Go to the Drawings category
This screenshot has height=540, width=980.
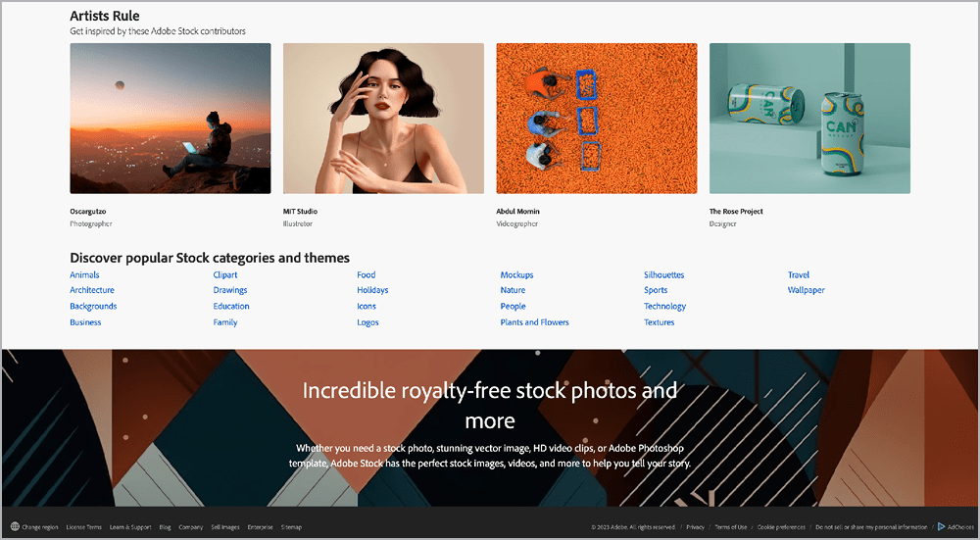click(x=230, y=290)
